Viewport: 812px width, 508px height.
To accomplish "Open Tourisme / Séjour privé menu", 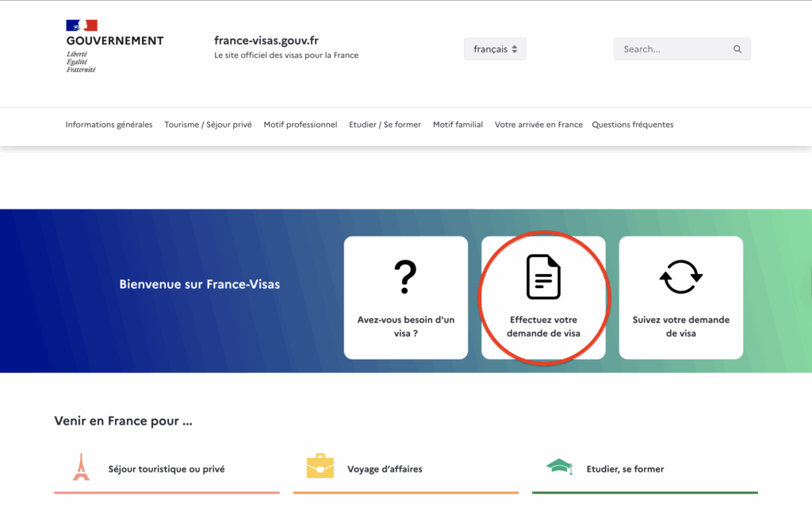I will [x=208, y=125].
